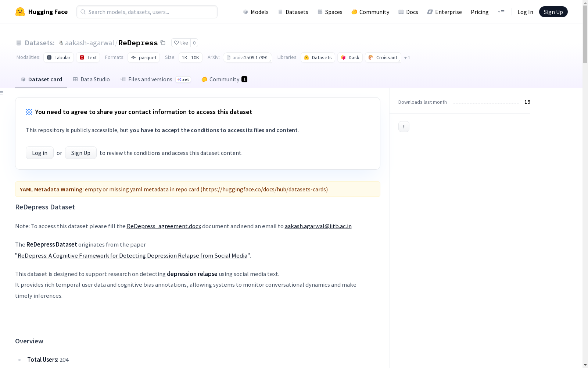
Task: Open the more navigation menu icon
Action: point(501,12)
